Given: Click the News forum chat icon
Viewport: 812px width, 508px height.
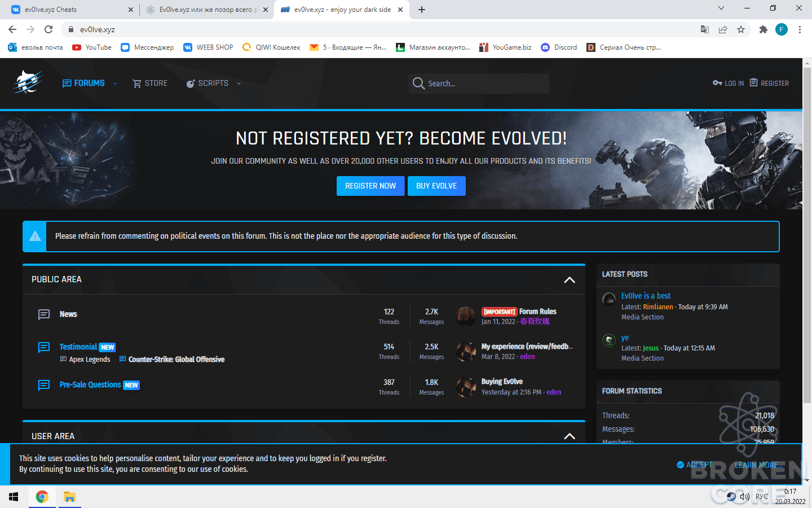Looking at the screenshot, I should [x=44, y=314].
